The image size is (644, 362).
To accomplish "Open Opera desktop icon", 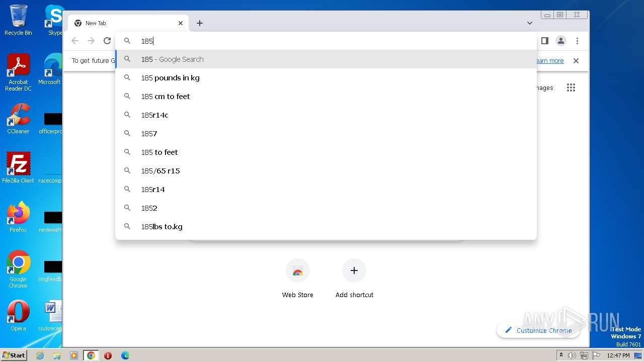I will (x=18, y=316).
